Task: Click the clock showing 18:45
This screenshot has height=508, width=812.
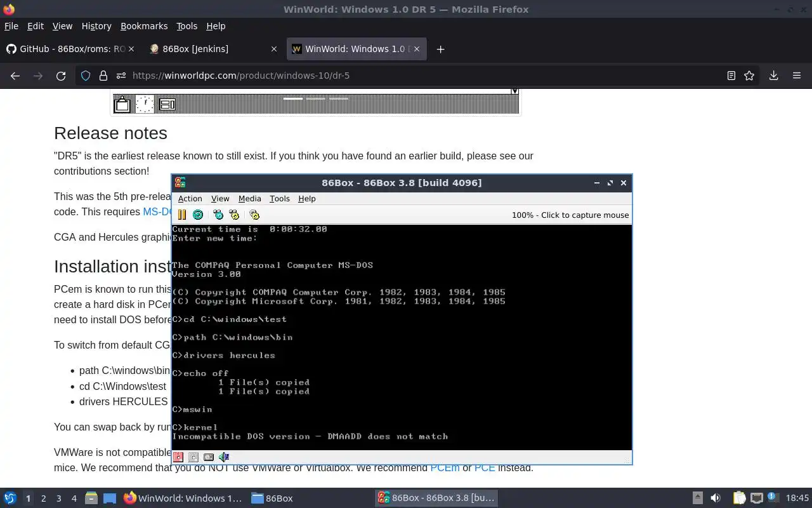Action: [797, 498]
